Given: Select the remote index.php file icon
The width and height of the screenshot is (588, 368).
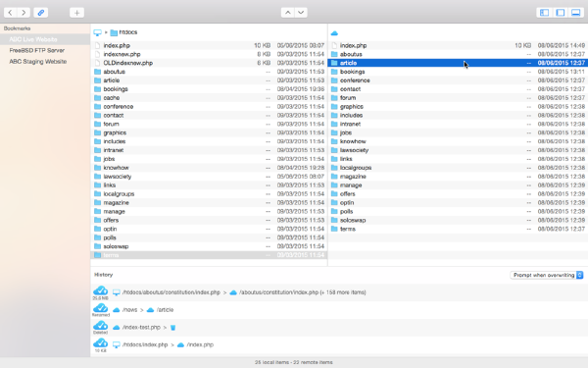Looking at the screenshot, I should [x=334, y=45].
